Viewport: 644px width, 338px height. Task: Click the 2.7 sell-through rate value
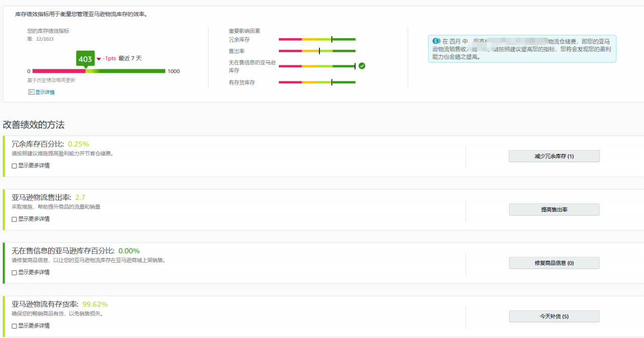(x=80, y=197)
